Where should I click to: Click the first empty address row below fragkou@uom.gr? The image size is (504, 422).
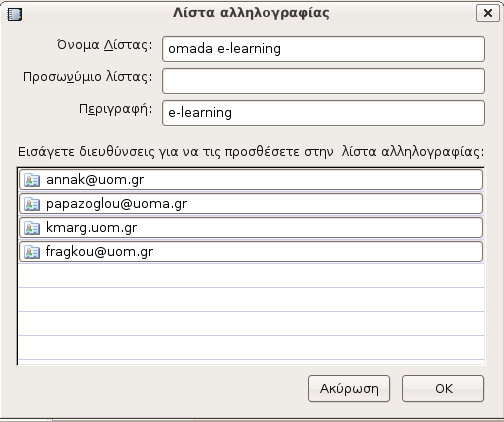251,275
